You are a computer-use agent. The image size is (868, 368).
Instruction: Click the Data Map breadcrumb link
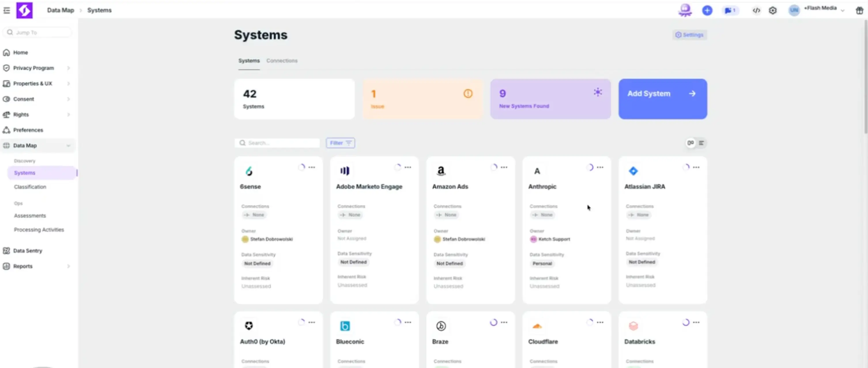[x=60, y=10]
